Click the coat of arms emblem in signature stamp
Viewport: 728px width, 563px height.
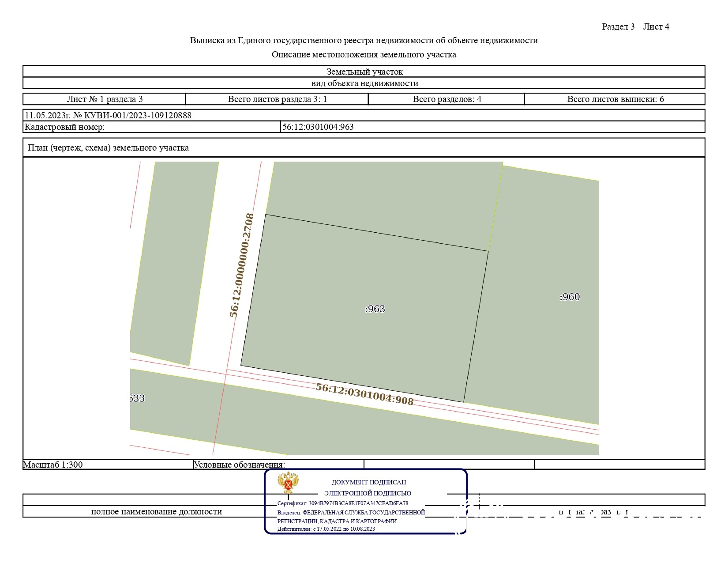point(288,484)
